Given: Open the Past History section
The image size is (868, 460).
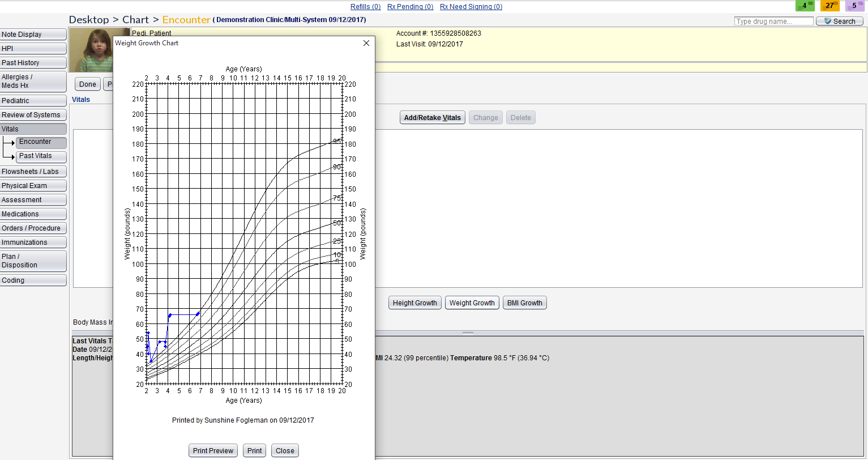Looking at the screenshot, I should point(33,63).
